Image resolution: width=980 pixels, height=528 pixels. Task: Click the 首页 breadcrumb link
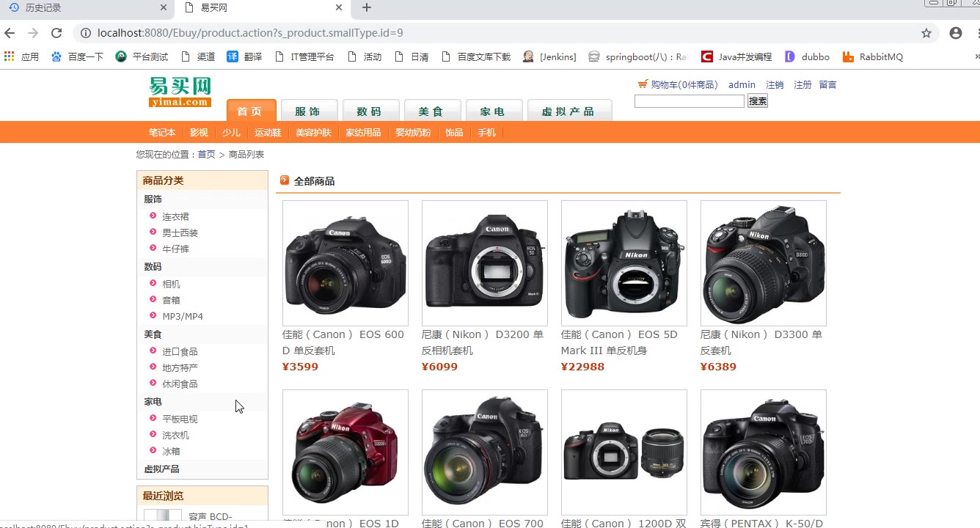pos(207,155)
